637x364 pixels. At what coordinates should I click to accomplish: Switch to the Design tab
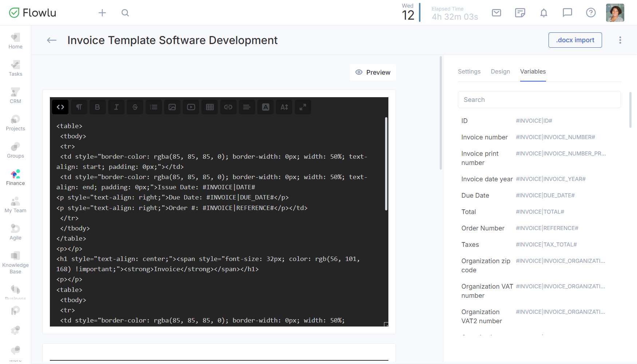500,72
